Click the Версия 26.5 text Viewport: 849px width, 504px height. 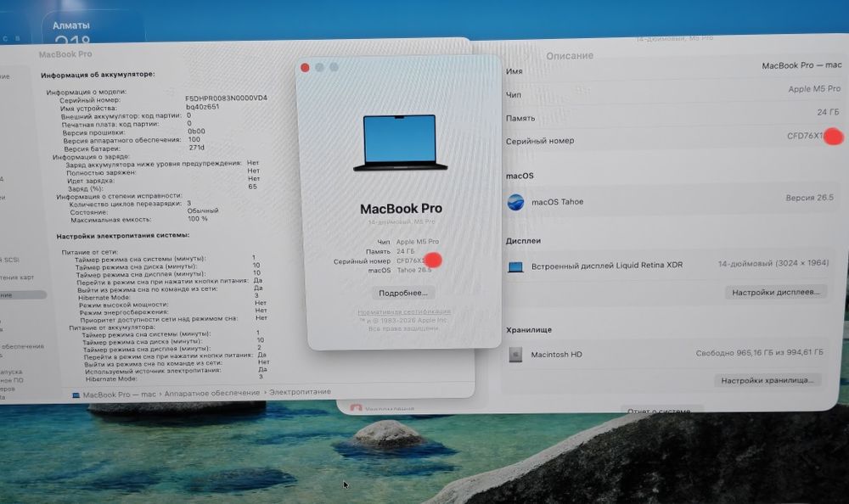(809, 198)
